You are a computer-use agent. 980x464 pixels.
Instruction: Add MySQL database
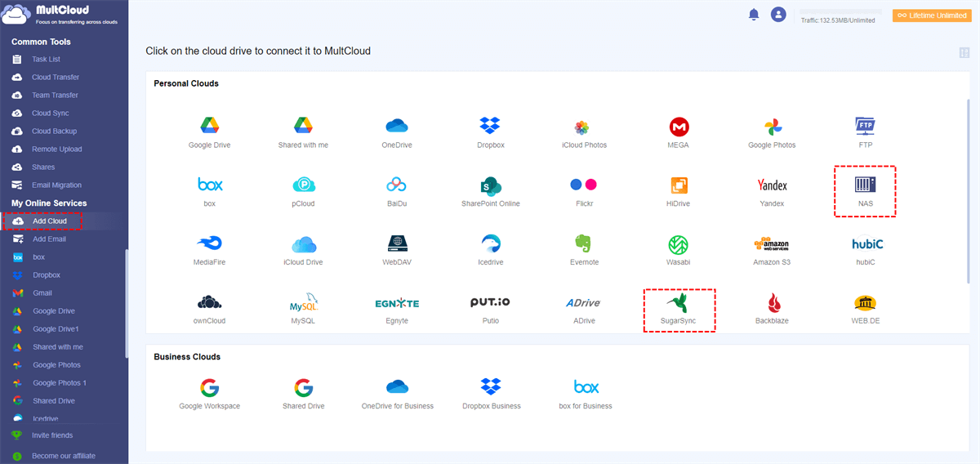[x=303, y=302]
